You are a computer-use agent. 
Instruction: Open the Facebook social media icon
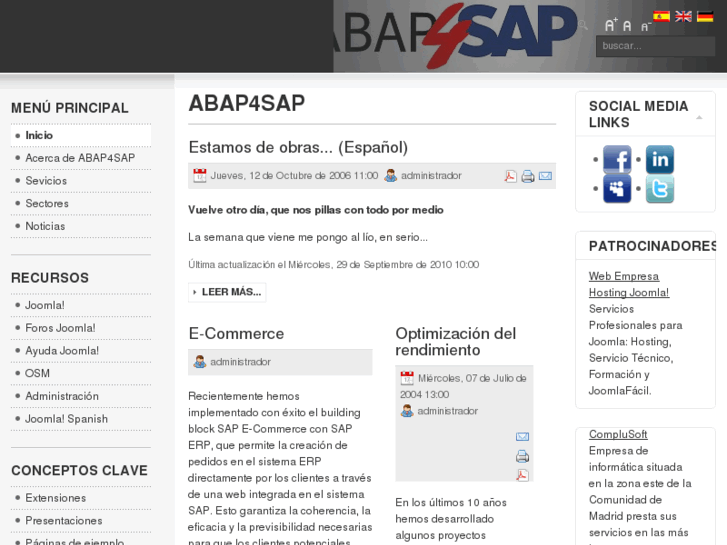pyautogui.click(x=617, y=159)
